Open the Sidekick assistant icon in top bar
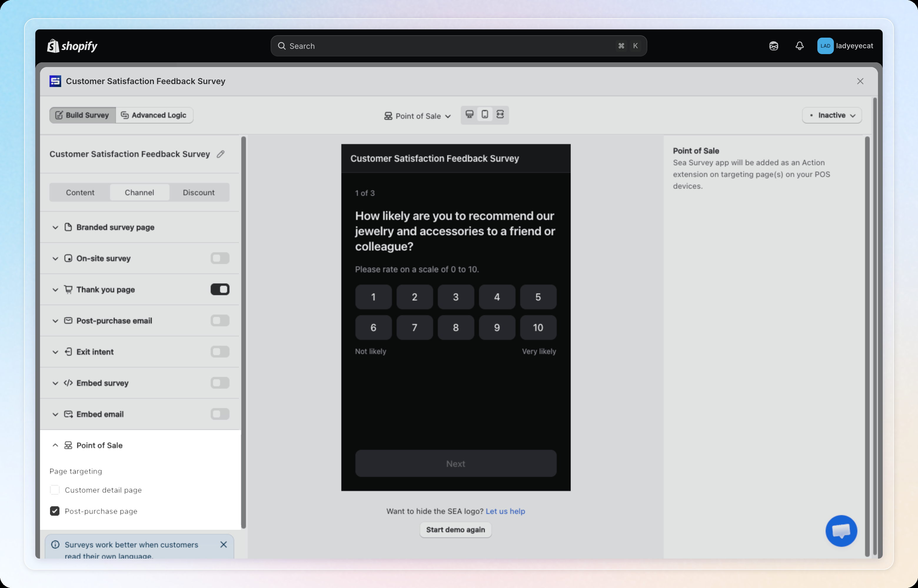Image resolution: width=918 pixels, height=588 pixels. (774, 46)
